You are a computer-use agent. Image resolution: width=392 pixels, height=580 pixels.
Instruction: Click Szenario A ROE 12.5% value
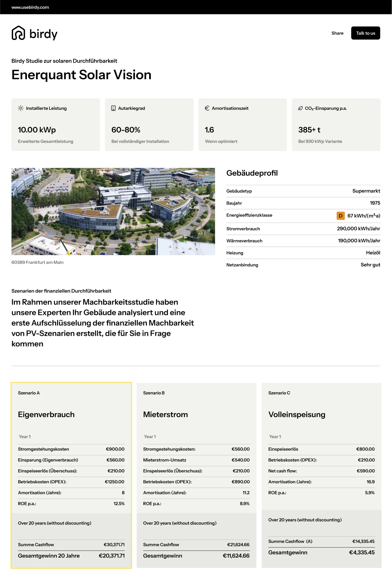click(119, 504)
